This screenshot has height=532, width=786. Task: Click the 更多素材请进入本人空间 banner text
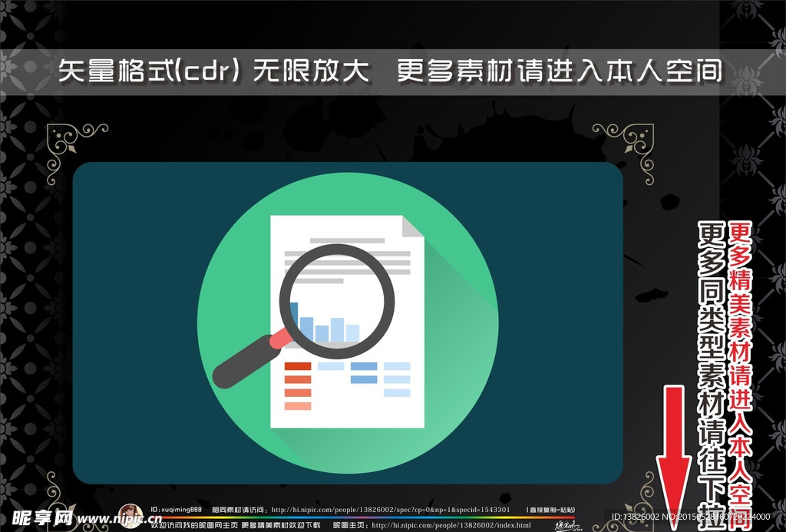pyautogui.click(x=559, y=71)
